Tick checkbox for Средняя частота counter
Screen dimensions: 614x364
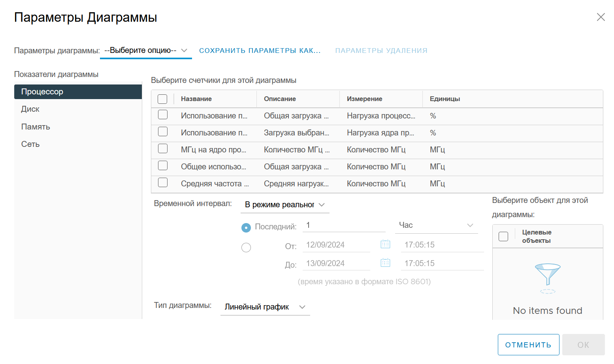(163, 183)
